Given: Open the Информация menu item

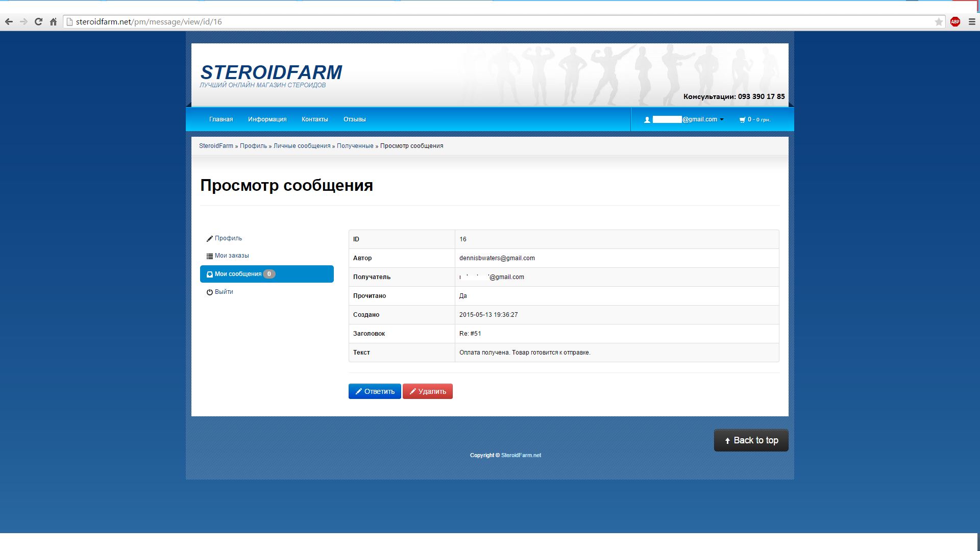Looking at the screenshot, I should point(267,119).
